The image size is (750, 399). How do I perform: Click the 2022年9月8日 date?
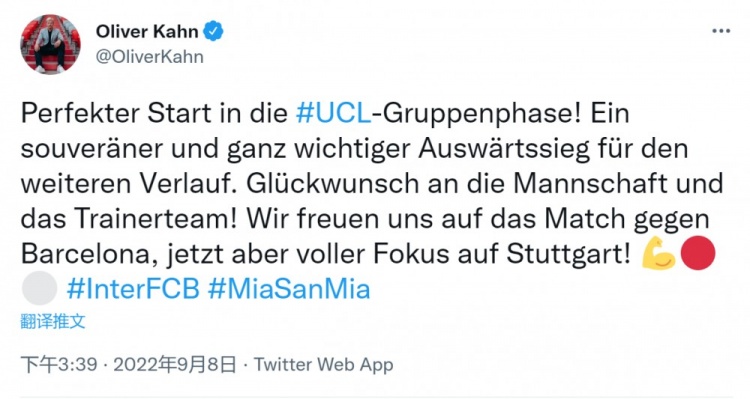click(x=175, y=365)
